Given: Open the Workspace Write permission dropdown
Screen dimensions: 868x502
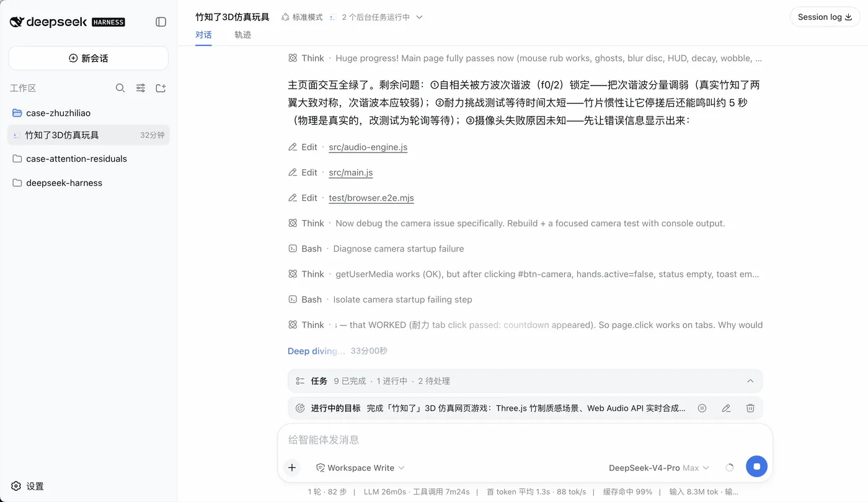Looking at the screenshot, I should point(360,468).
